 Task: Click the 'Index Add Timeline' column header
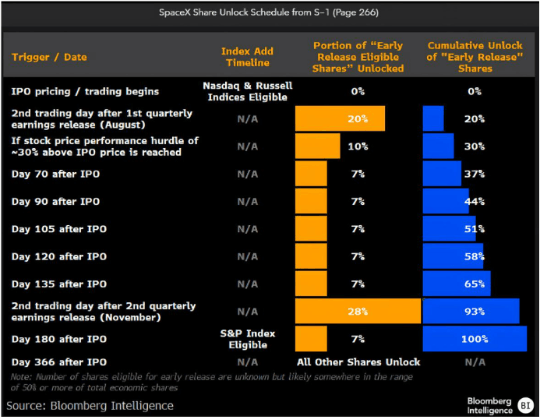point(247,57)
